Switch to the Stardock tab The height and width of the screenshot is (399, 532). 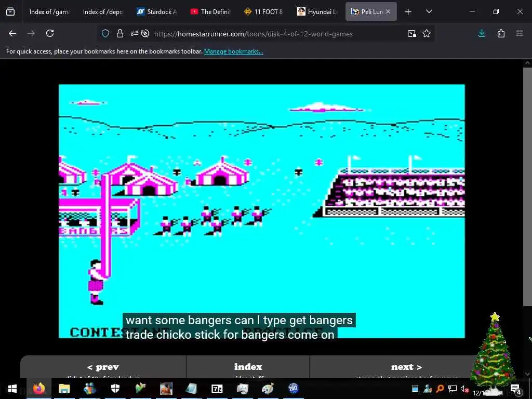pos(156,11)
